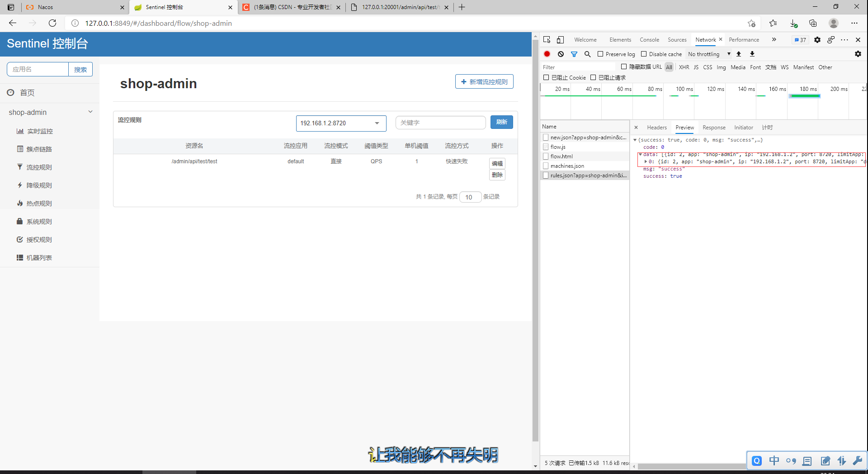The width and height of the screenshot is (868, 474).
Task: Click the DevTools feedback person icon
Action: (831, 40)
